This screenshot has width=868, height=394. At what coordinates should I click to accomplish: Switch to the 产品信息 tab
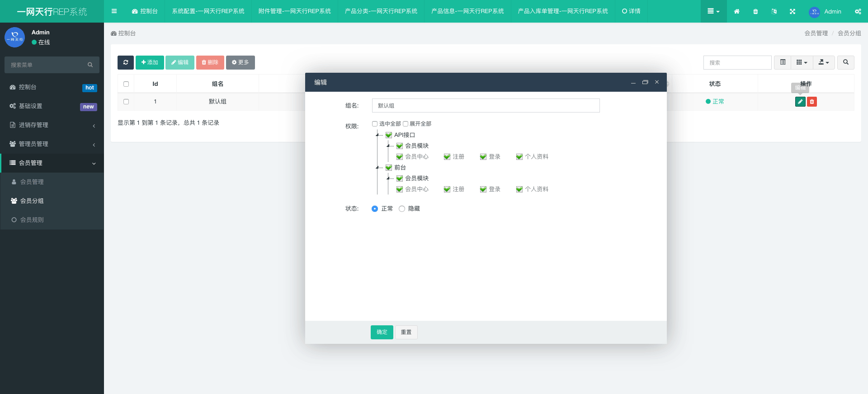(x=467, y=11)
